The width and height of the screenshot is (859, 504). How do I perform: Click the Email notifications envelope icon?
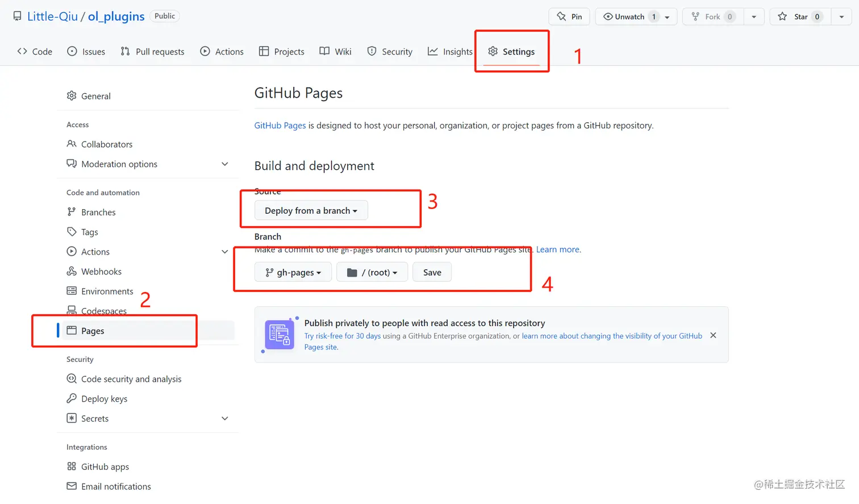(x=72, y=486)
